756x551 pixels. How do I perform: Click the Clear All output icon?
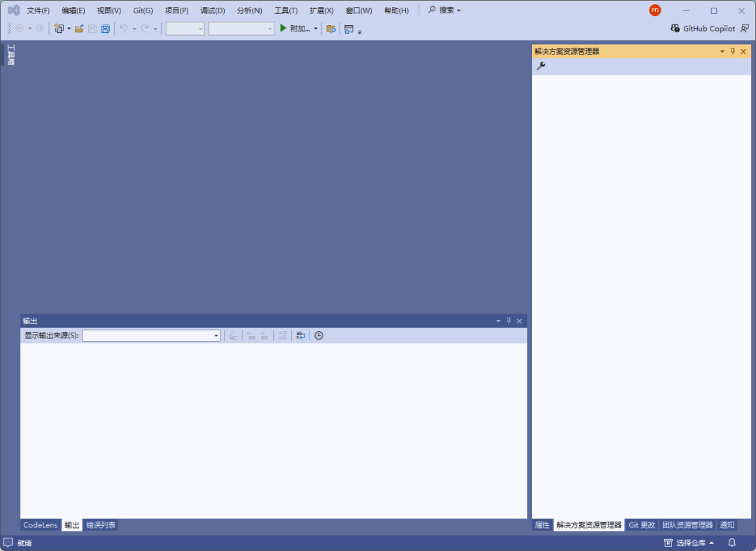(x=283, y=335)
